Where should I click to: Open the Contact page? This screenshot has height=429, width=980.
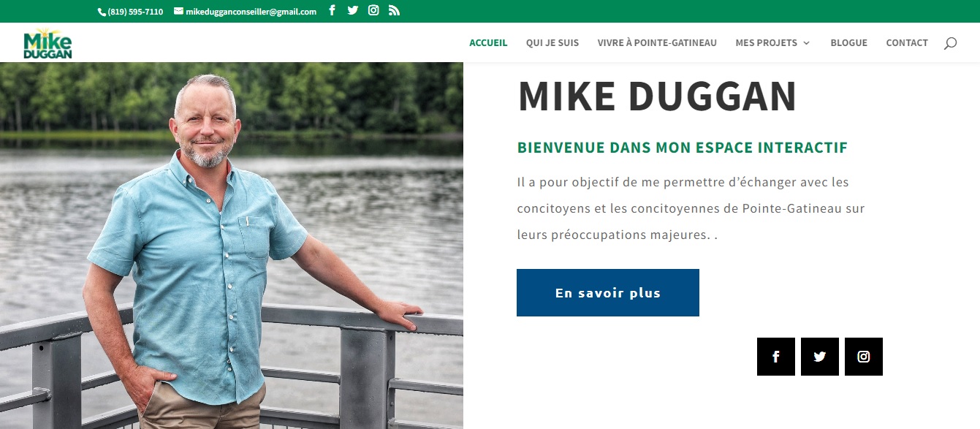coord(907,43)
